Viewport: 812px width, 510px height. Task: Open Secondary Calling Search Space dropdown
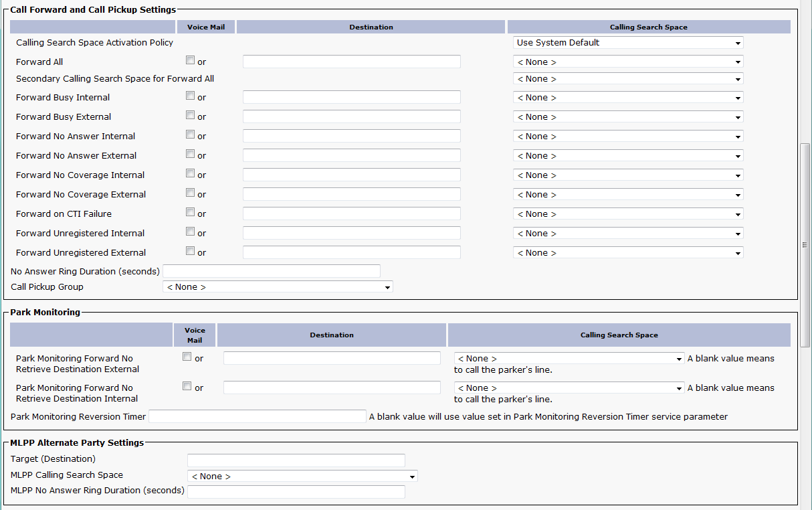pos(628,79)
